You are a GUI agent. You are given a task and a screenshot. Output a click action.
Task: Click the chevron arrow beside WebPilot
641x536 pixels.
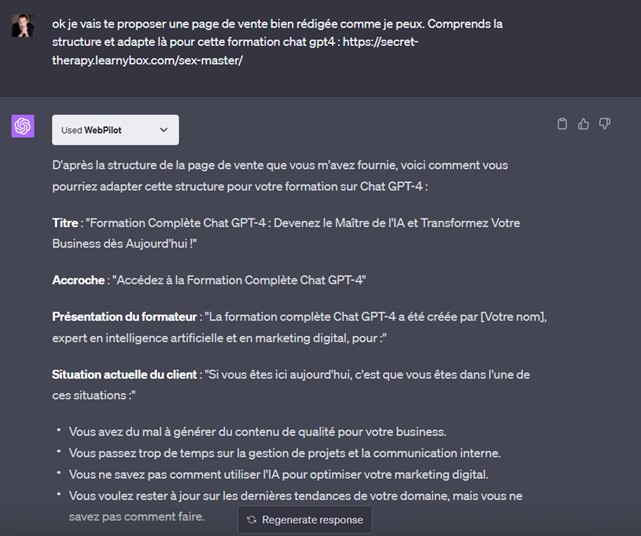click(x=164, y=130)
